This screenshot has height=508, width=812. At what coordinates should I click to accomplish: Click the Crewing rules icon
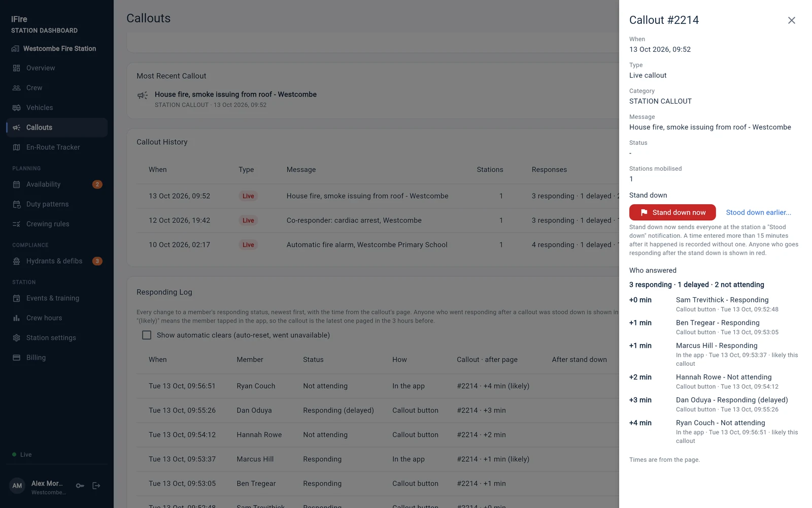pyautogui.click(x=16, y=224)
